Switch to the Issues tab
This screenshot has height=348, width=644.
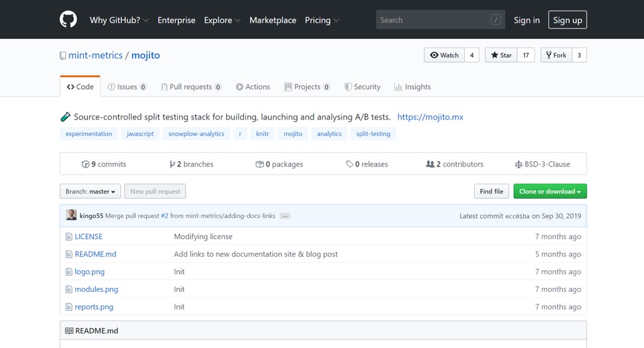tap(127, 87)
